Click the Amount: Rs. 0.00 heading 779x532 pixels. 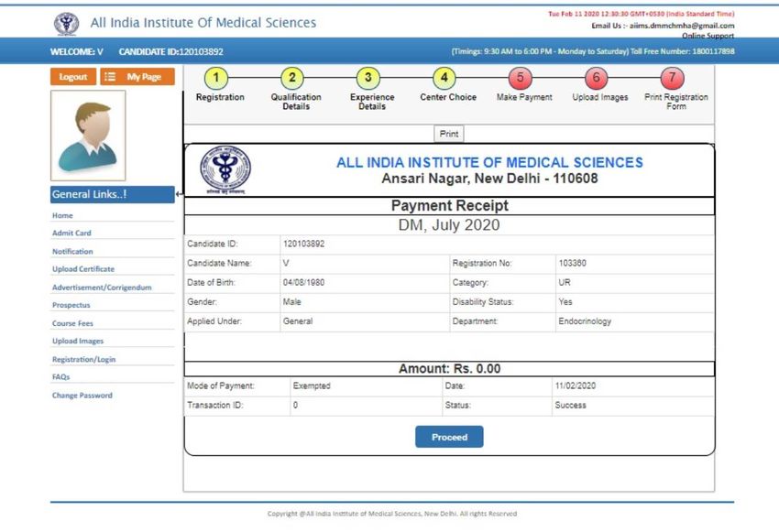point(449,369)
